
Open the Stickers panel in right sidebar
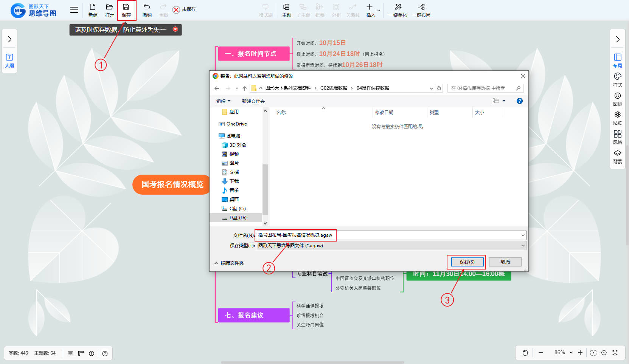point(617,118)
